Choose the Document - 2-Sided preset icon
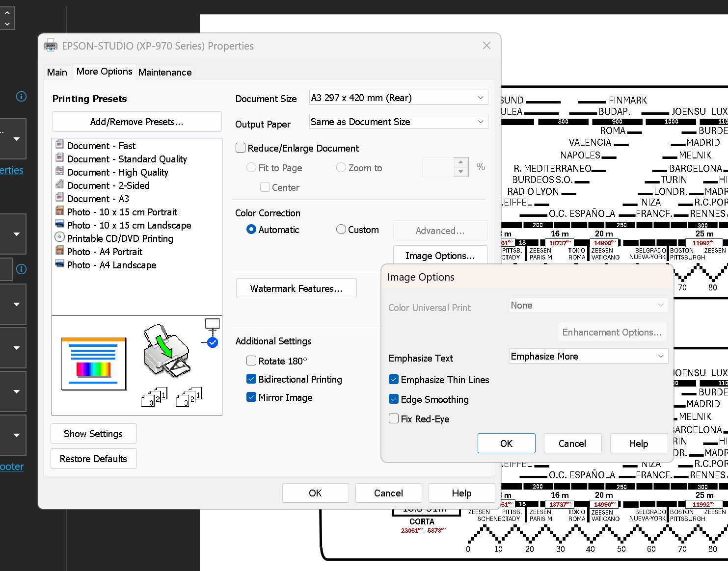Screen dimensions: 728x571 click(59, 184)
